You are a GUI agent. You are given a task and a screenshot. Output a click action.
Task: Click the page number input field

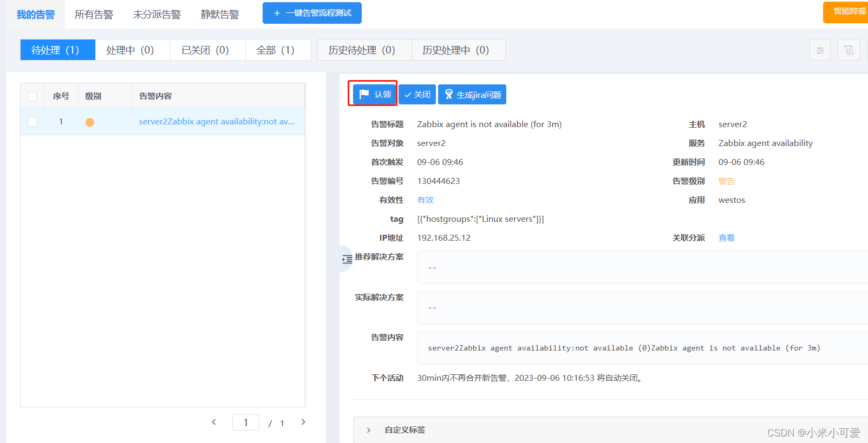[x=246, y=422]
